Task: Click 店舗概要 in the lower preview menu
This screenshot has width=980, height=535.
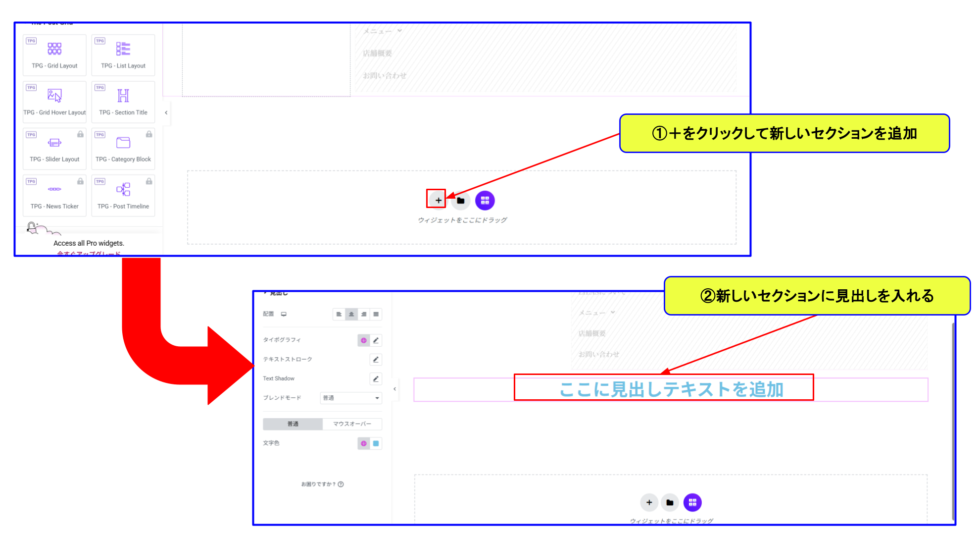Action: [x=592, y=333]
